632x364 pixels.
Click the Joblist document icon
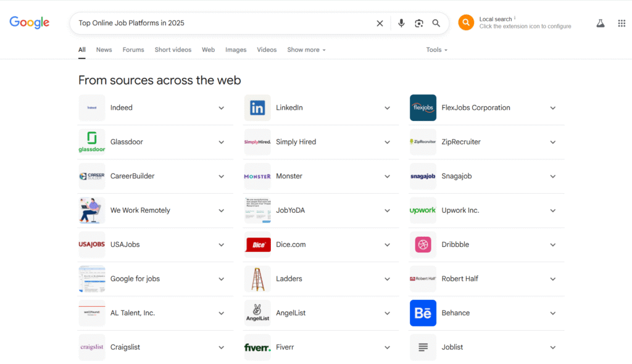(423, 347)
